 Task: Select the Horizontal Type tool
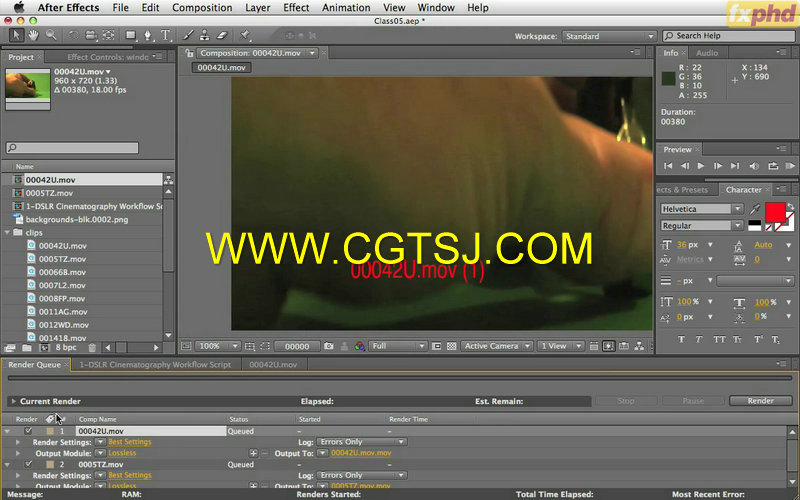[x=165, y=35]
